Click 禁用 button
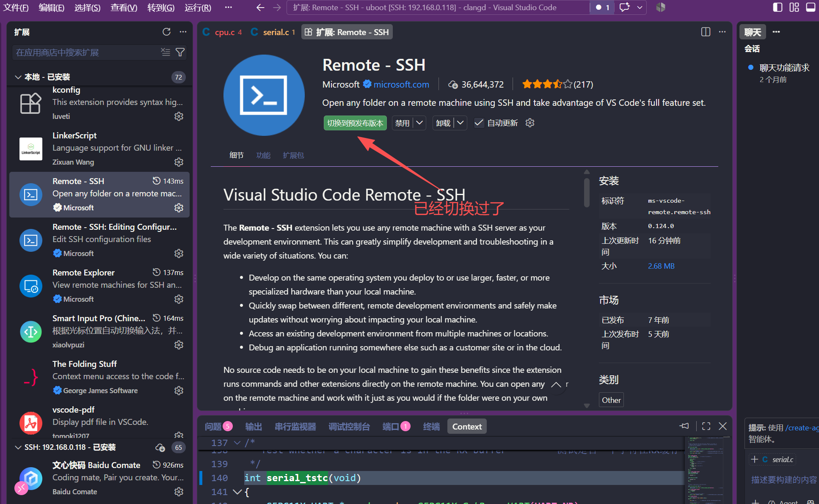The image size is (819, 504). click(402, 123)
